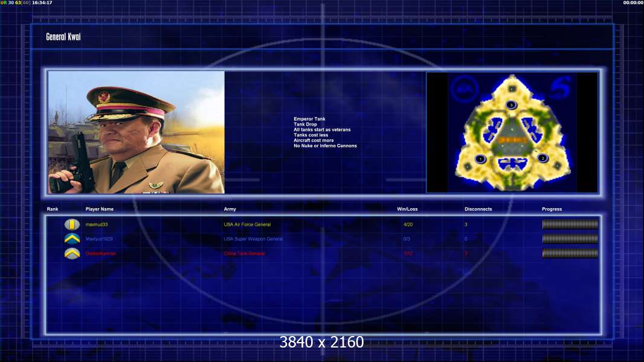Click the "16:34:17" clock readout
The image size is (644, 362).
42,2
